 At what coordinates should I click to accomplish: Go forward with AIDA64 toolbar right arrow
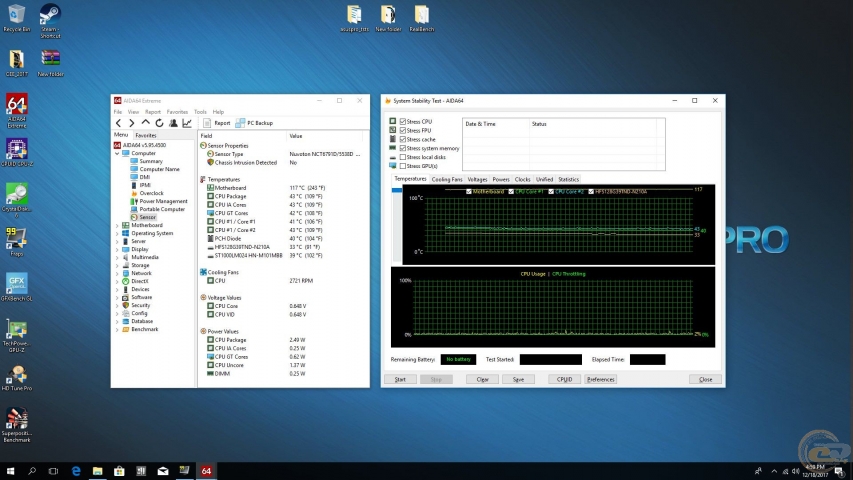click(131, 123)
